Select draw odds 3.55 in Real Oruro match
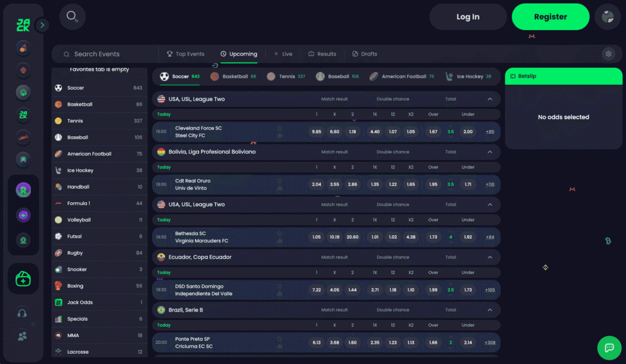The width and height of the screenshot is (626, 364). (x=334, y=184)
